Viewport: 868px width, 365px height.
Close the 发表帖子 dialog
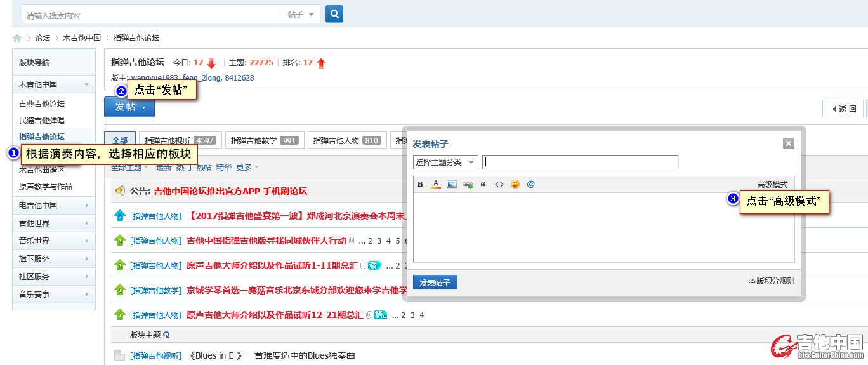(x=789, y=143)
